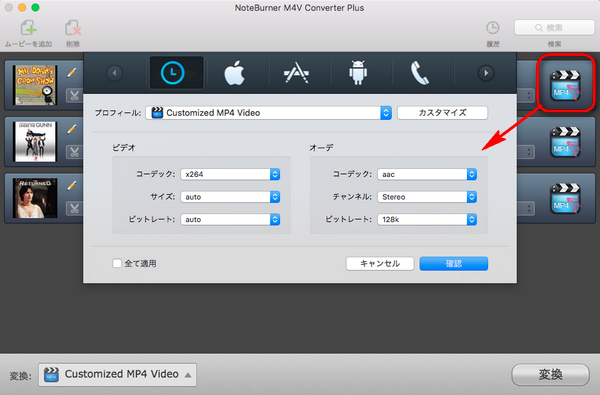The height and width of the screenshot is (395, 600).
Task: Open the bottom output format Customized MP4 Video selector
Action: coord(117,375)
